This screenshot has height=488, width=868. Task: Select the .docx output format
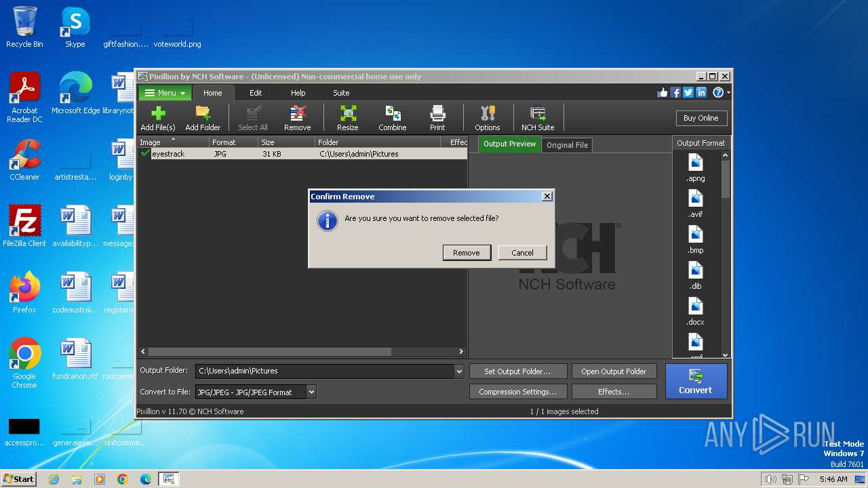tap(696, 311)
